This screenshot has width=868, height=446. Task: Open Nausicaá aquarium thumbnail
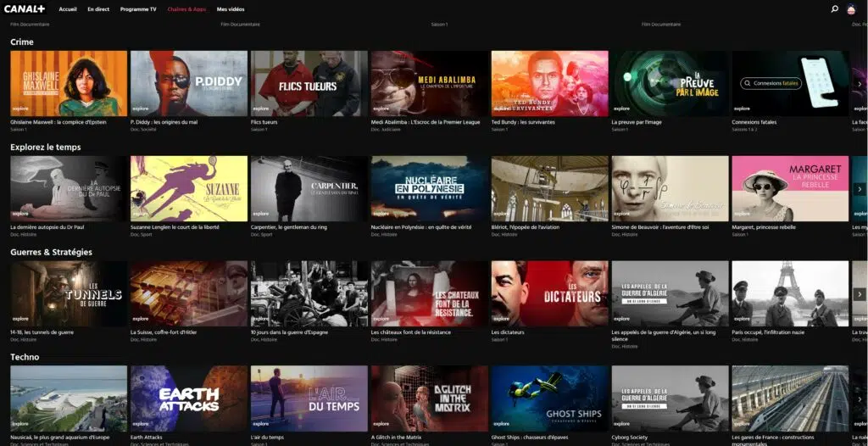(69, 399)
